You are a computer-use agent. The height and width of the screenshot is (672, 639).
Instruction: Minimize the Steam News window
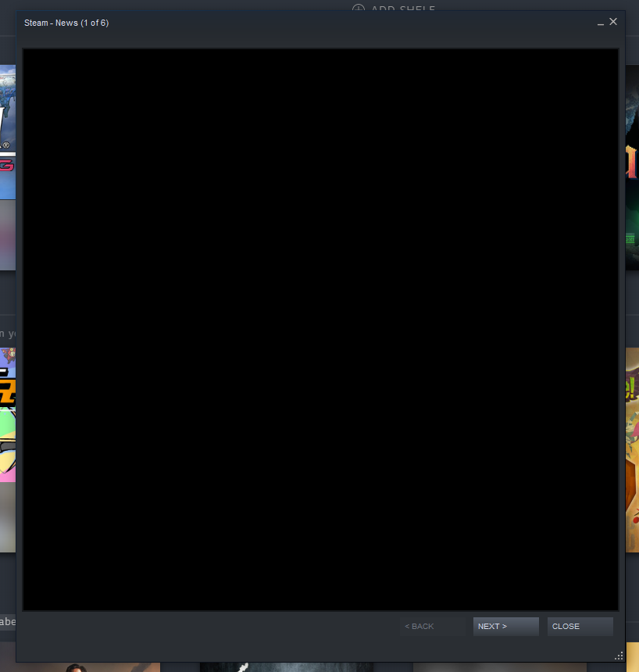click(601, 23)
